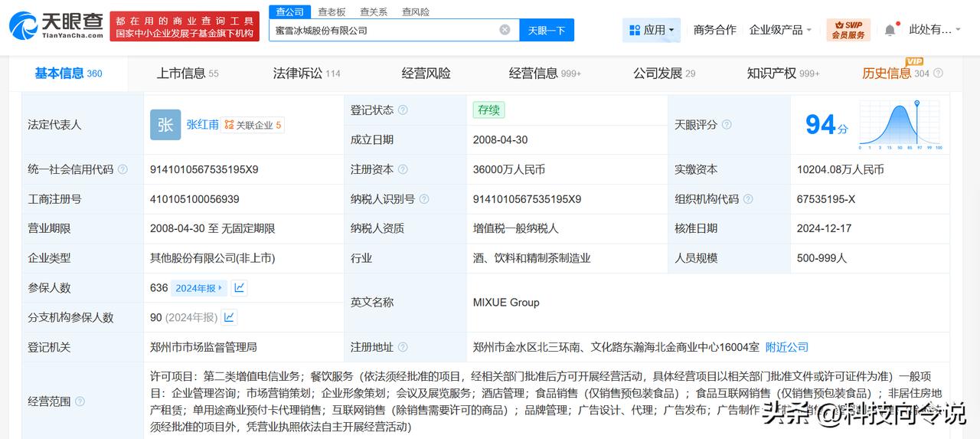Select the 法律诉讼 tab
Image resolution: width=980 pixels, height=439 pixels.
pos(306,74)
